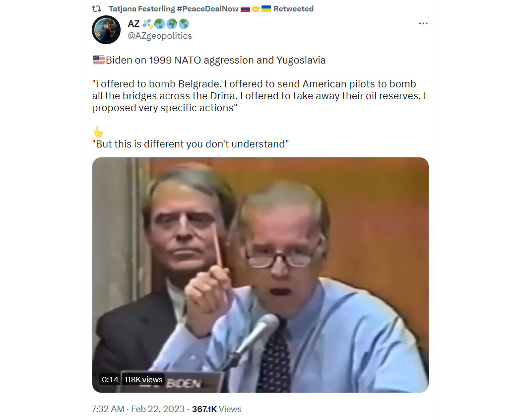Image resolution: width=521 pixels, height=420 pixels.
Task: Open the 7:32 AM Feb 22, 2023 timestamp
Action: (138, 409)
